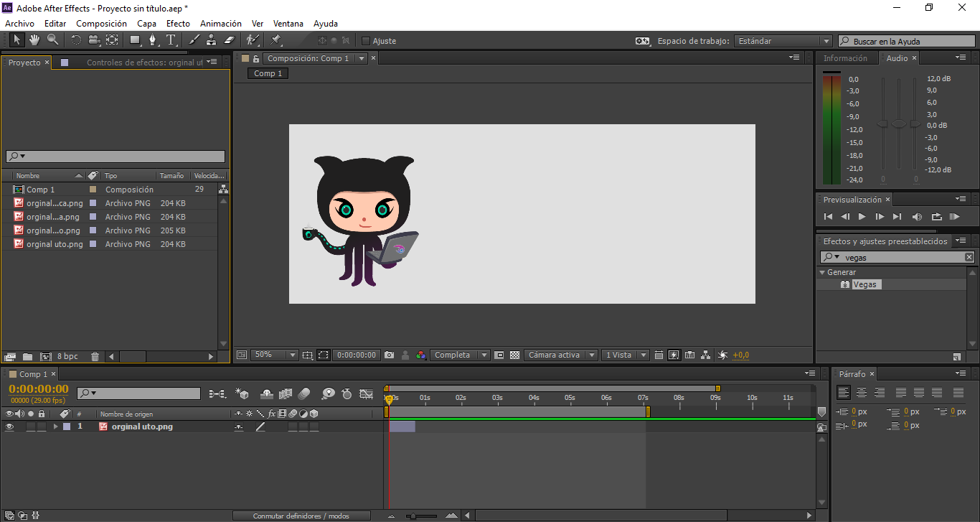Open the Graph Editor icon in timeline
The image size is (980, 522).
pos(366,393)
